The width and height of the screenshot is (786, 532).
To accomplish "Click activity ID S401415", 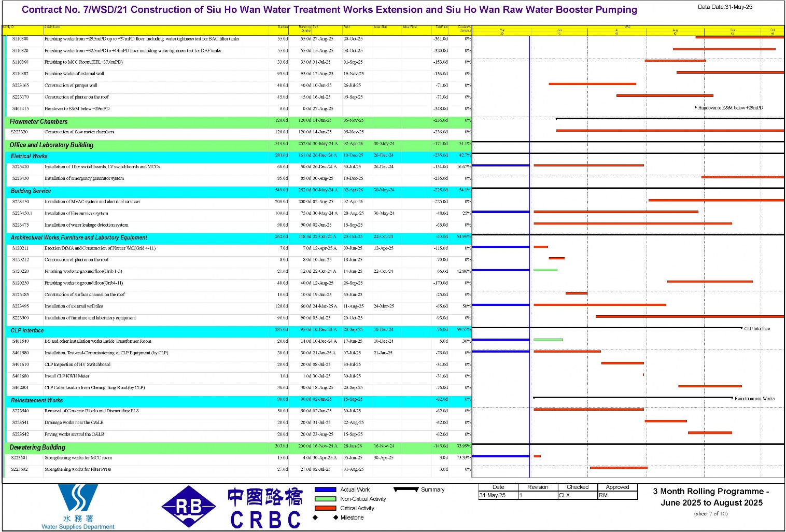I will (x=20, y=109).
